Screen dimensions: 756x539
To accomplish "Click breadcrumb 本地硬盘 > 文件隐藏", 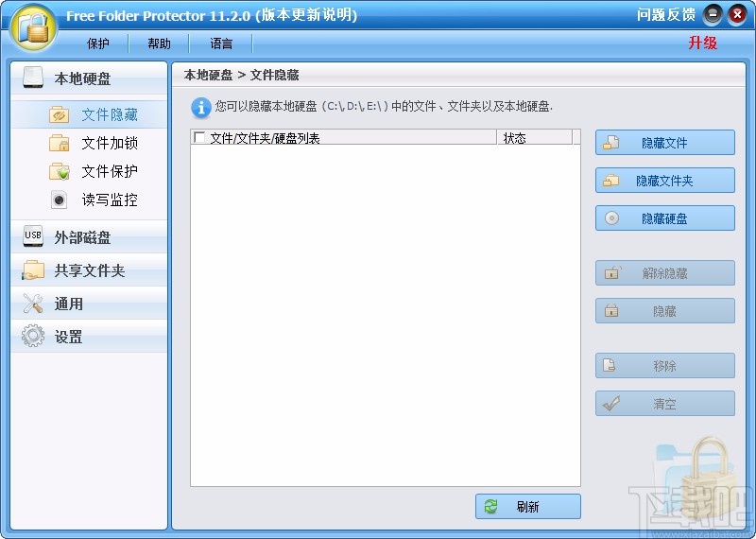I will (241, 76).
